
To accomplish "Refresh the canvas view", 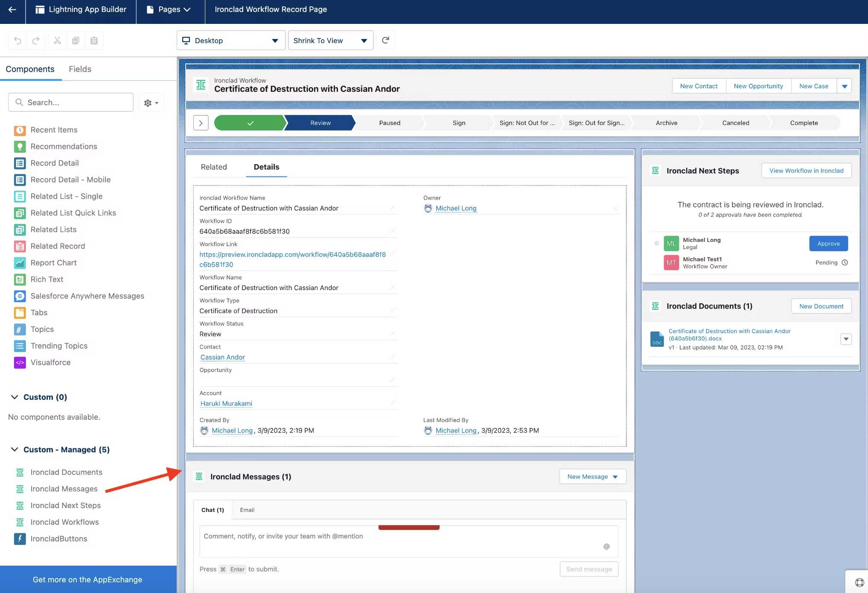I will coord(385,40).
